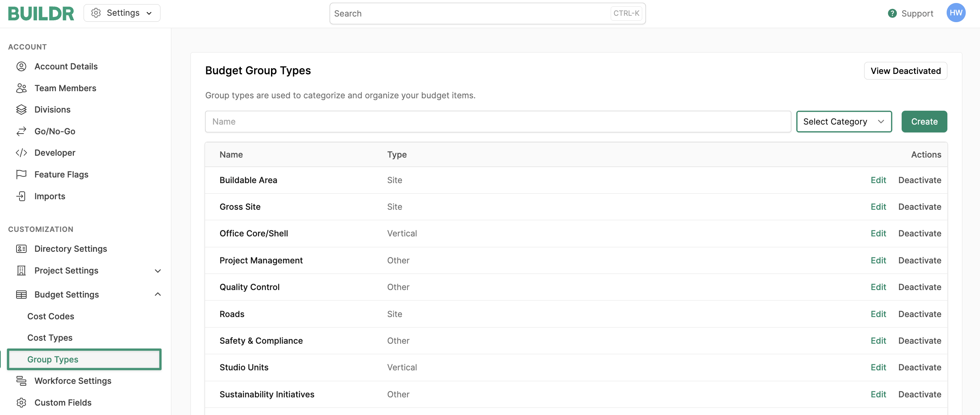This screenshot has height=415, width=980.
Task: Click the Account Details person icon
Action: point(21,67)
